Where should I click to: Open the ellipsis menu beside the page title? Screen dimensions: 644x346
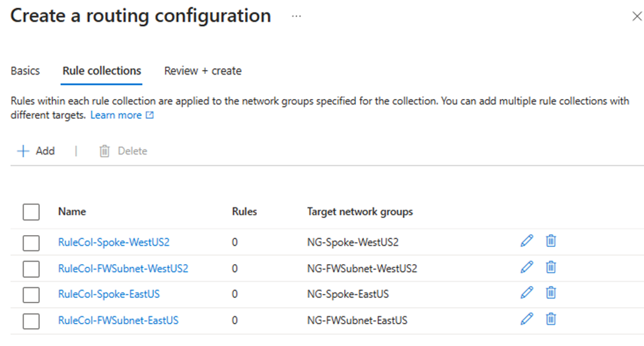coord(296,17)
